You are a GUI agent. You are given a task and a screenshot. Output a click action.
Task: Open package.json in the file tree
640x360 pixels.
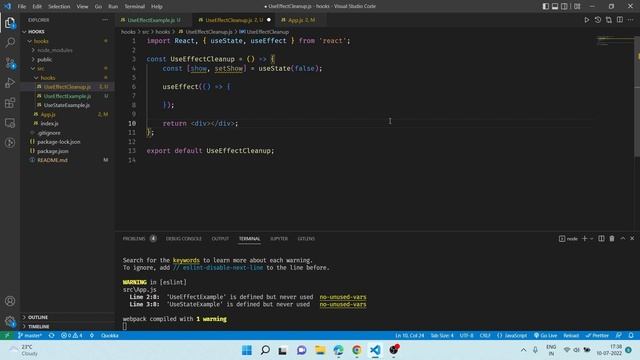coord(67,151)
